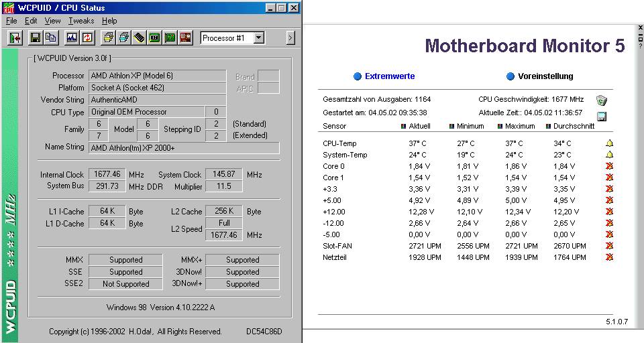
Task: Click the Slot-FAN maximum value 2721 UPM
Action: (521, 246)
